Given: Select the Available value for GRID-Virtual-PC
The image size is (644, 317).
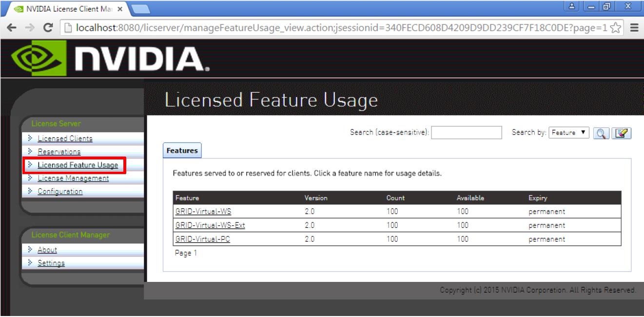Looking at the screenshot, I should click(462, 239).
